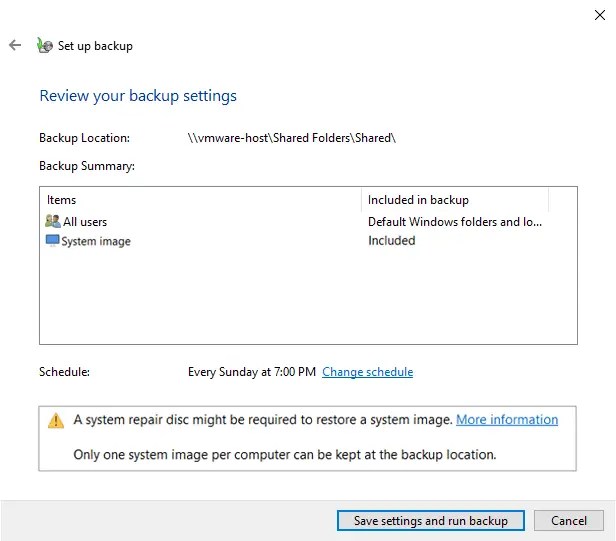
Task: Click the Every Sunday at 7:00 PM text
Action: click(252, 372)
